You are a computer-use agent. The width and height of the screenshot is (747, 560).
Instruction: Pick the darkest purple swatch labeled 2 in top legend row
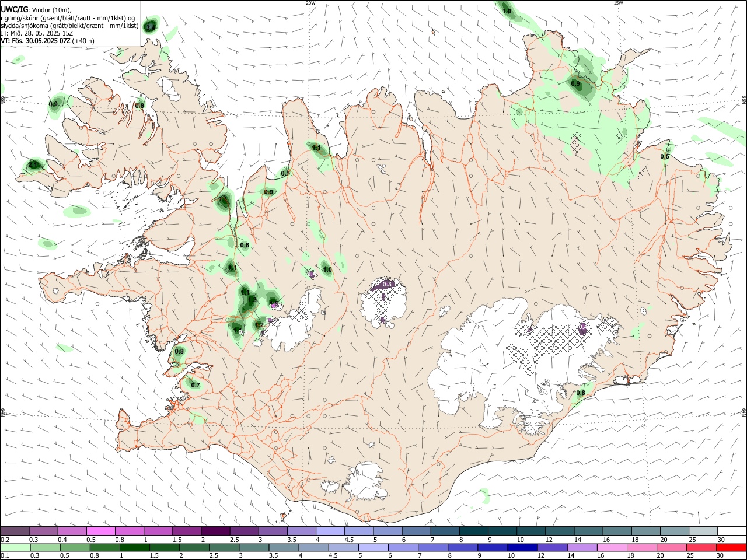(215, 531)
